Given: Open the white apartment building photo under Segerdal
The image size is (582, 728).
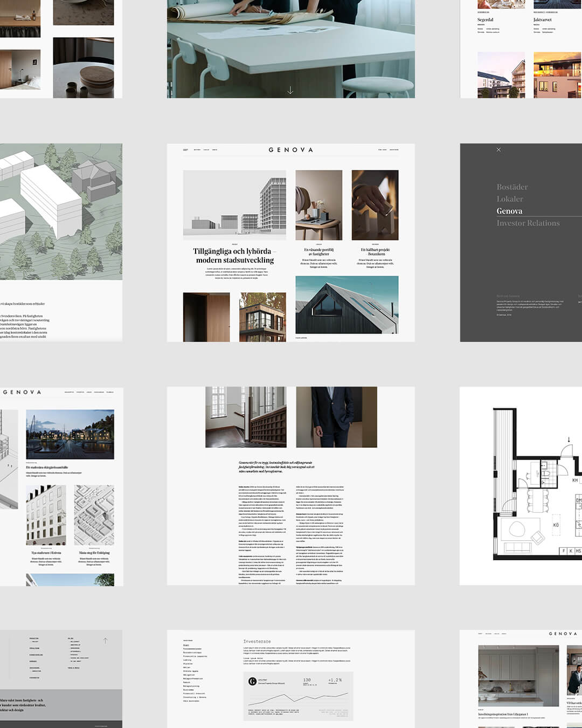Looking at the screenshot, I should click(x=501, y=75).
